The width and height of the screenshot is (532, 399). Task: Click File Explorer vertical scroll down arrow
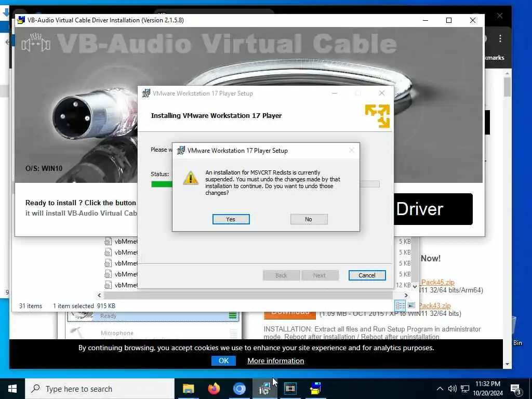pyautogui.click(x=415, y=286)
